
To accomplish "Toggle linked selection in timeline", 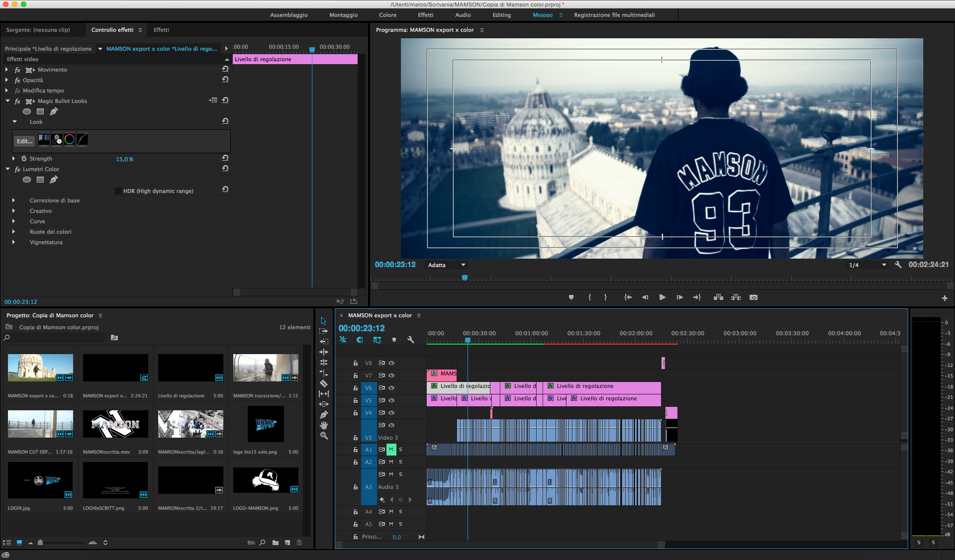I will (x=377, y=340).
